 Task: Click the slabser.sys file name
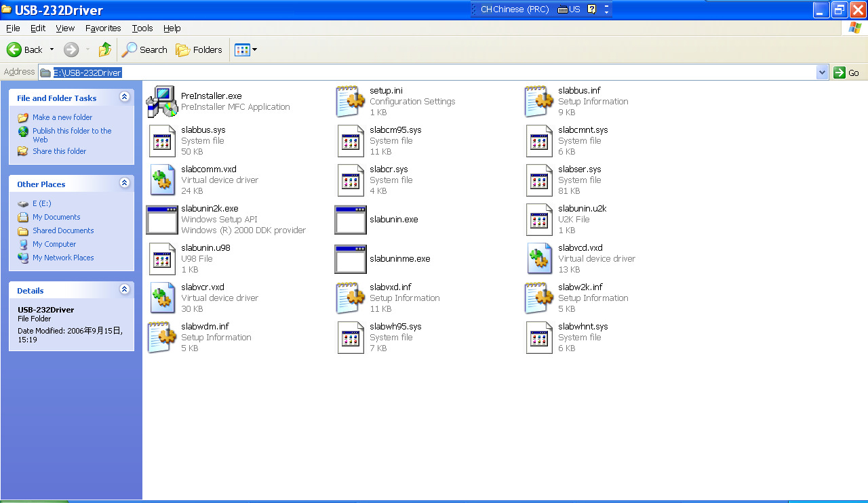pyautogui.click(x=580, y=169)
